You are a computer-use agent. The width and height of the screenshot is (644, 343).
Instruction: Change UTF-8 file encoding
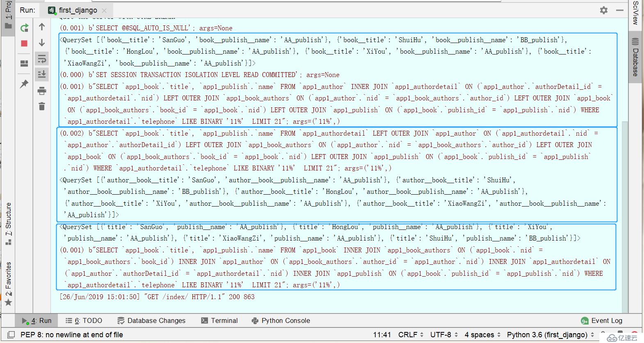point(444,335)
